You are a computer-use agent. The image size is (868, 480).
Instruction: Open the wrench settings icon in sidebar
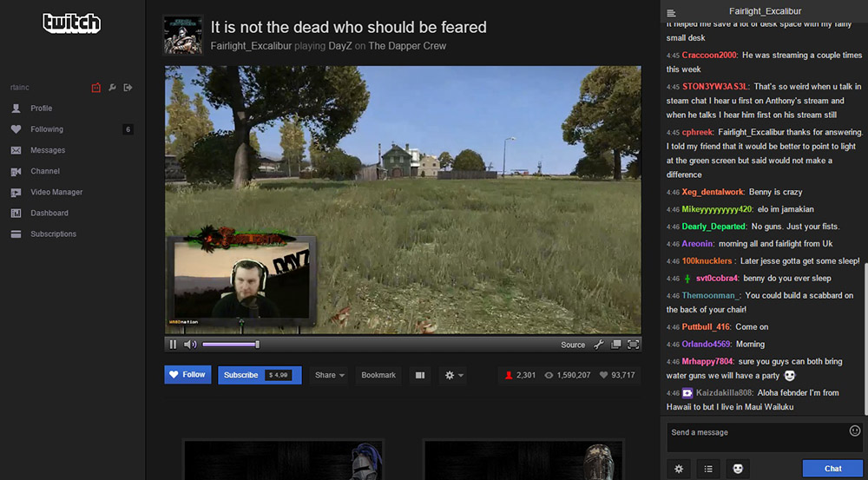[112, 88]
